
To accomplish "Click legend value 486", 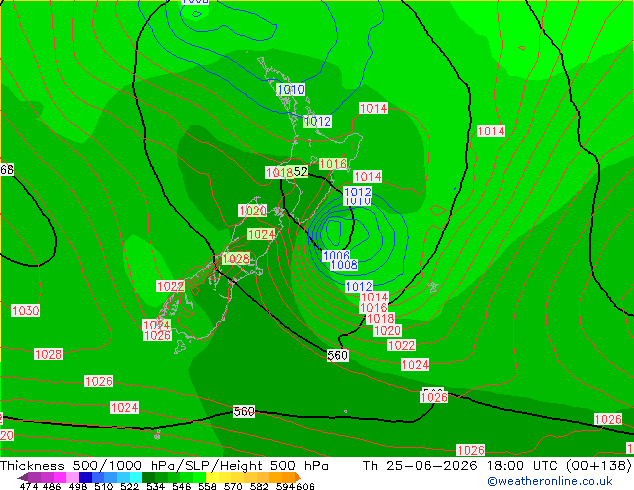I will tap(52, 486).
